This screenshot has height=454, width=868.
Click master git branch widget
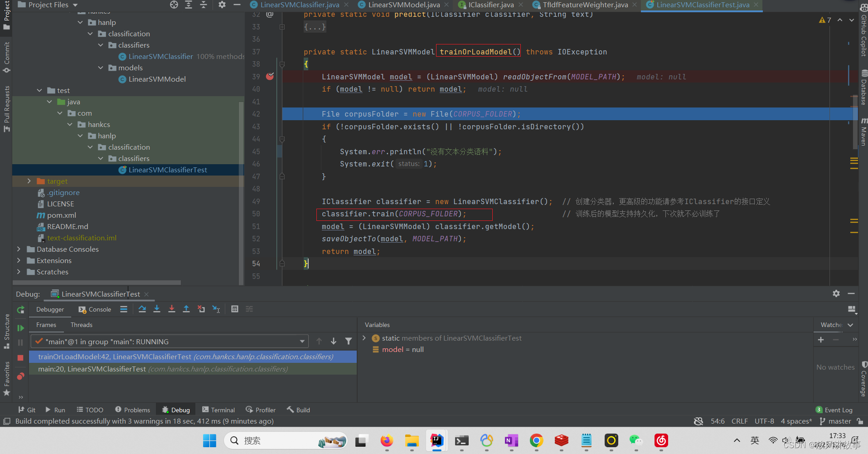point(835,421)
